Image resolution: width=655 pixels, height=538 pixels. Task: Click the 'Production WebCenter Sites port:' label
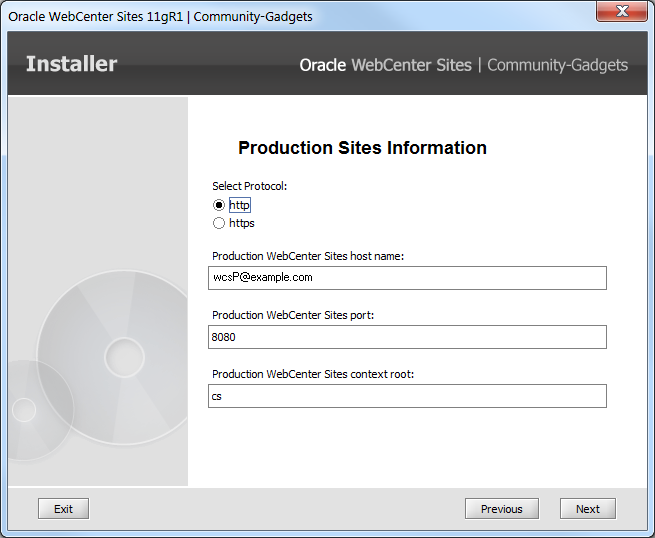click(x=293, y=315)
